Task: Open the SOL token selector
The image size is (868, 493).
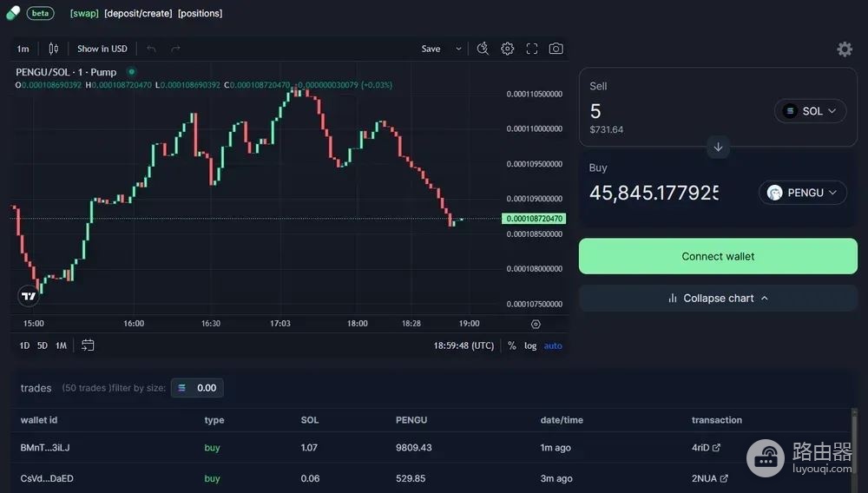Action: point(810,111)
